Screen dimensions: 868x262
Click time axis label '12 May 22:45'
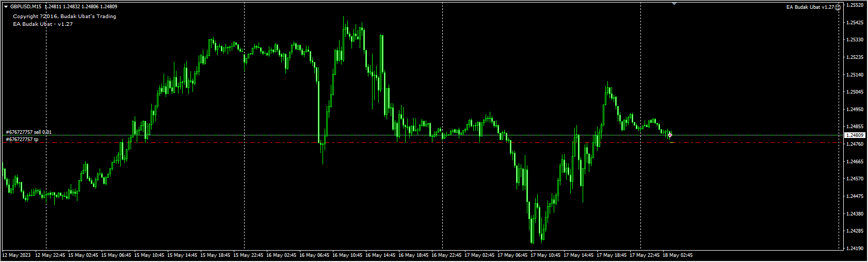[50, 255]
